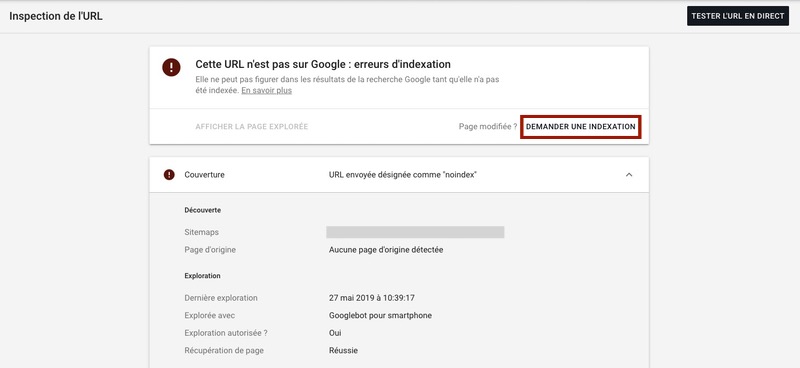Click the date '27 mai 2019 à 10:39:17'
Image resolution: width=800 pixels, height=368 pixels.
(x=372, y=298)
